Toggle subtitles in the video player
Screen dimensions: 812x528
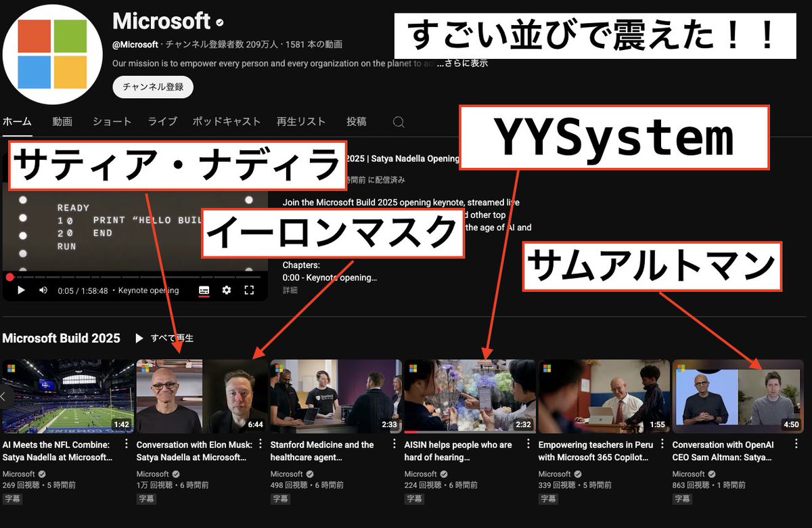coord(204,289)
